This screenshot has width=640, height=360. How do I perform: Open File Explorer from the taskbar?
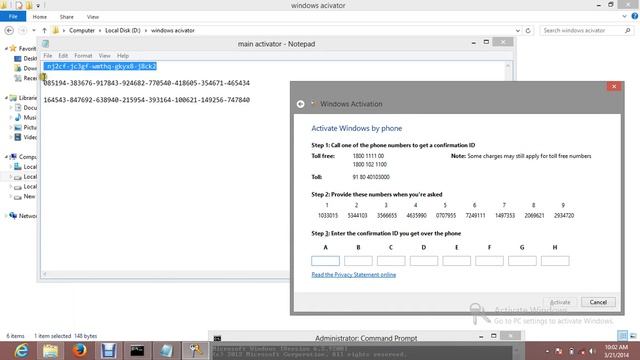(51, 351)
